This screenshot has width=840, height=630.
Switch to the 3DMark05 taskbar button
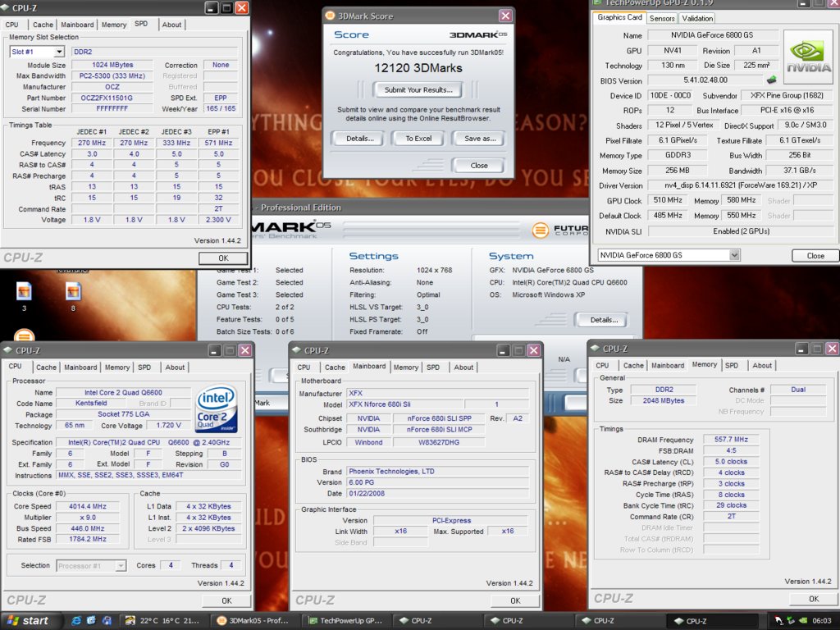pyautogui.click(x=253, y=621)
